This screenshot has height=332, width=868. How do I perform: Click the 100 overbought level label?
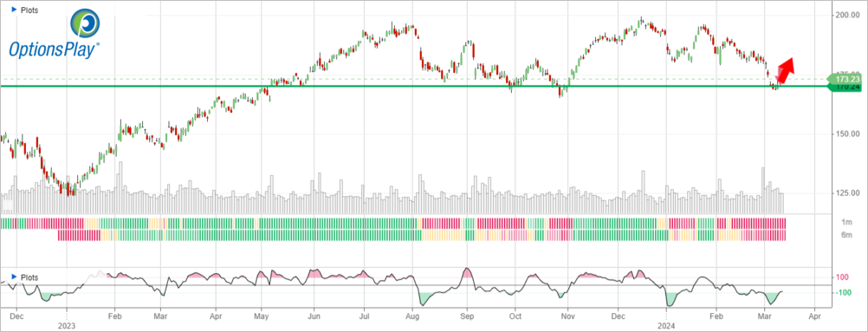pyautogui.click(x=843, y=277)
